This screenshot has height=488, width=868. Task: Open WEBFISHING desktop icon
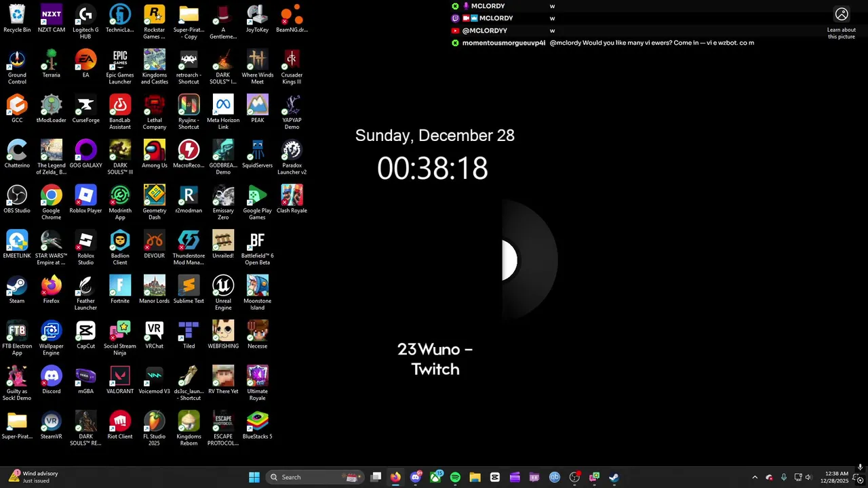(x=223, y=335)
